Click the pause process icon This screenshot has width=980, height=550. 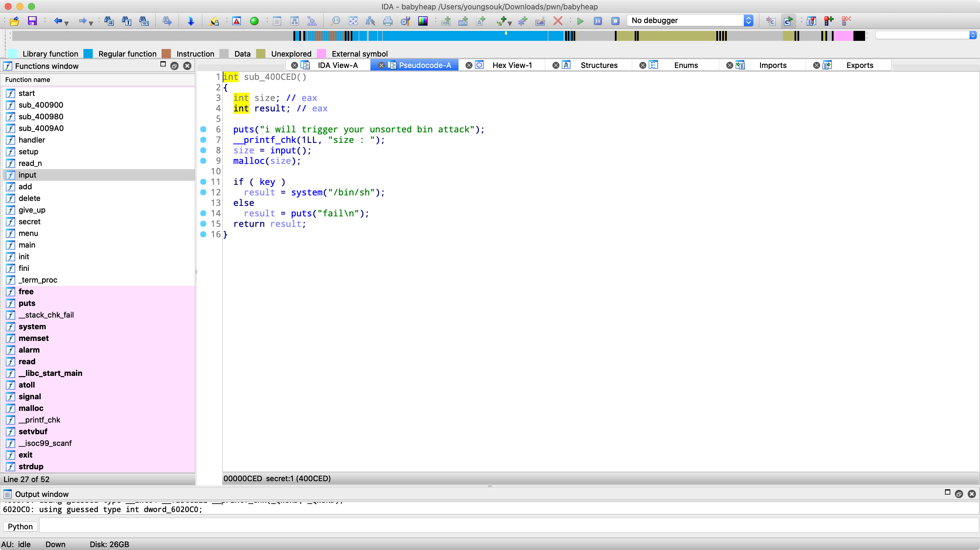pos(598,21)
